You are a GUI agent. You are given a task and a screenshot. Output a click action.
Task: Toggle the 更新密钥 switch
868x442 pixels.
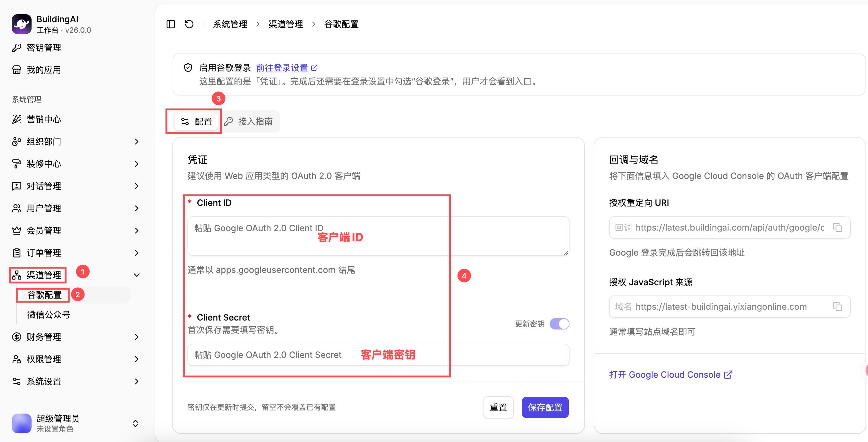[559, 324]
